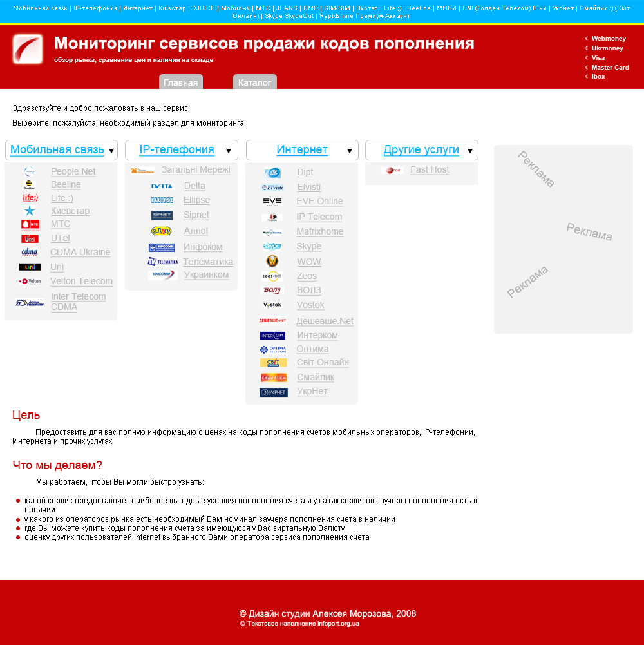Click the life:) logo icon
The image size is (644, 645).
point(30,198)
